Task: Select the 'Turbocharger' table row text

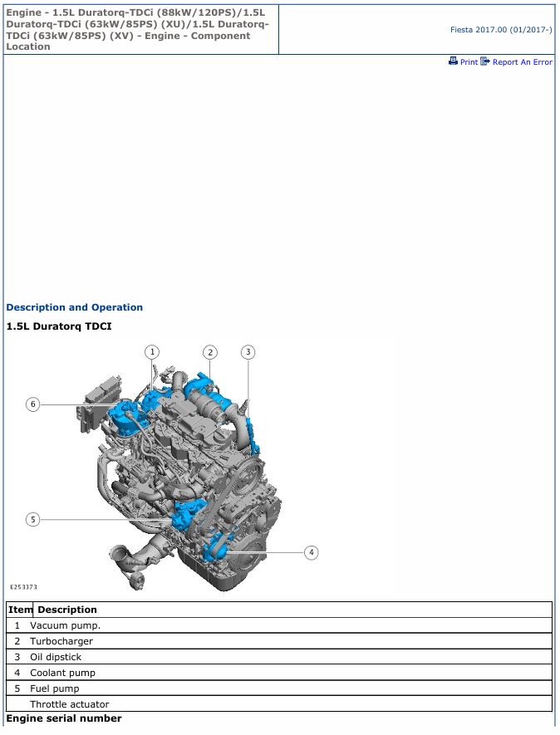Action: coord(61,641)
